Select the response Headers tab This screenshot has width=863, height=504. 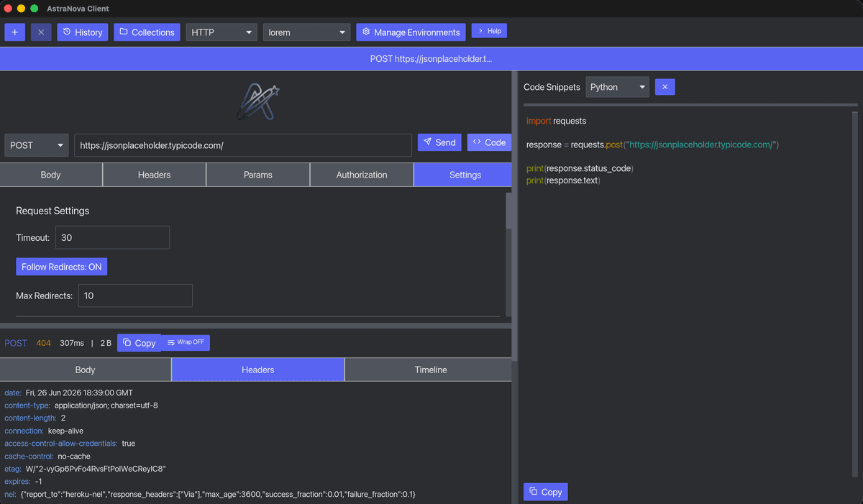coord(258,370)
